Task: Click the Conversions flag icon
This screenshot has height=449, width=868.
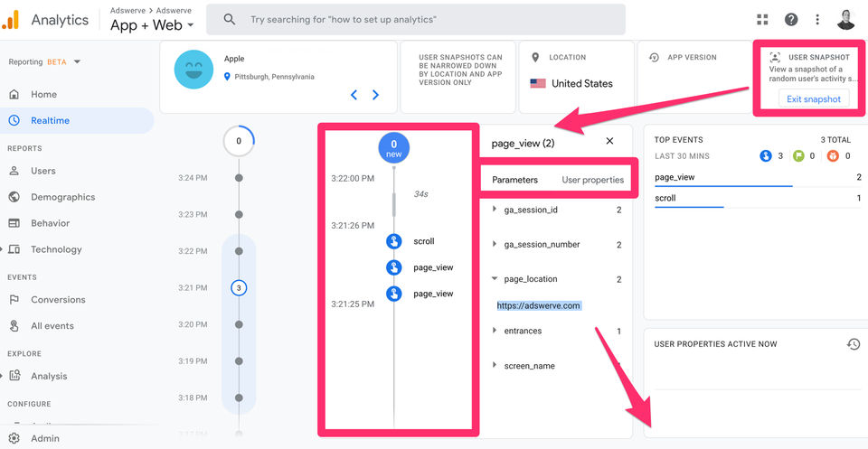Action: pyautogui.click(x=14, y=299)
